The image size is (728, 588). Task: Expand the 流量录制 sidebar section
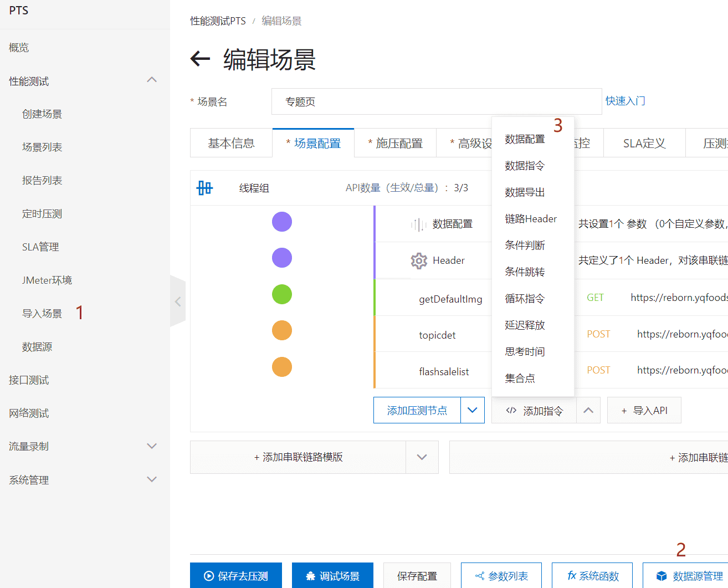click(152, 446)
